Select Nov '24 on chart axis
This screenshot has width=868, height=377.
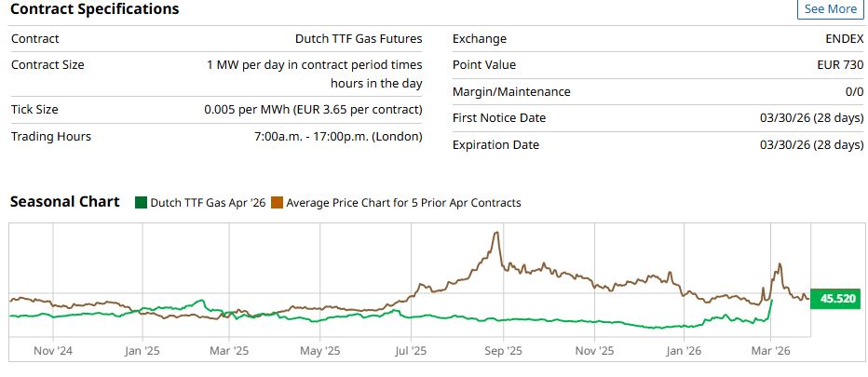point(54,351)
